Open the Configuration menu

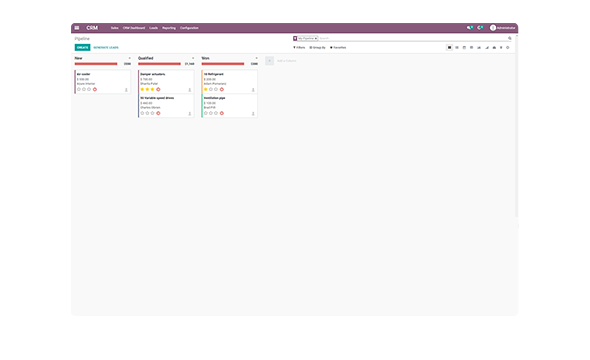pyautogui.click(x=189, y=28)
